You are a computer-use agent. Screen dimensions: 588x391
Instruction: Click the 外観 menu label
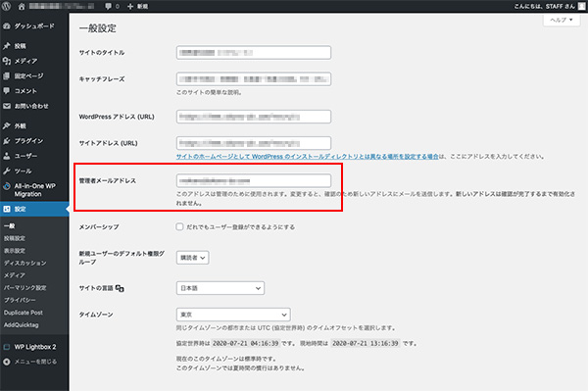pyautogui.click(x=21, y=126)
